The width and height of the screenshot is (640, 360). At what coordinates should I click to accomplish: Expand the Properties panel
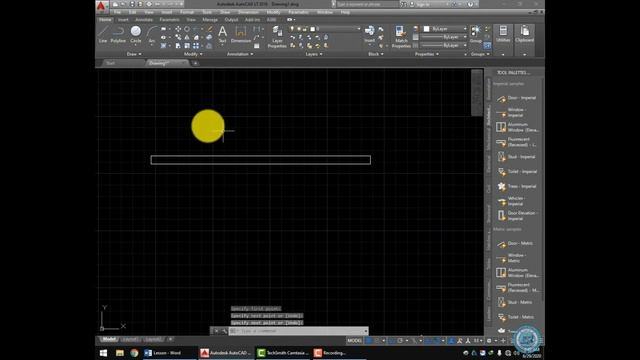tap(427, 54)
